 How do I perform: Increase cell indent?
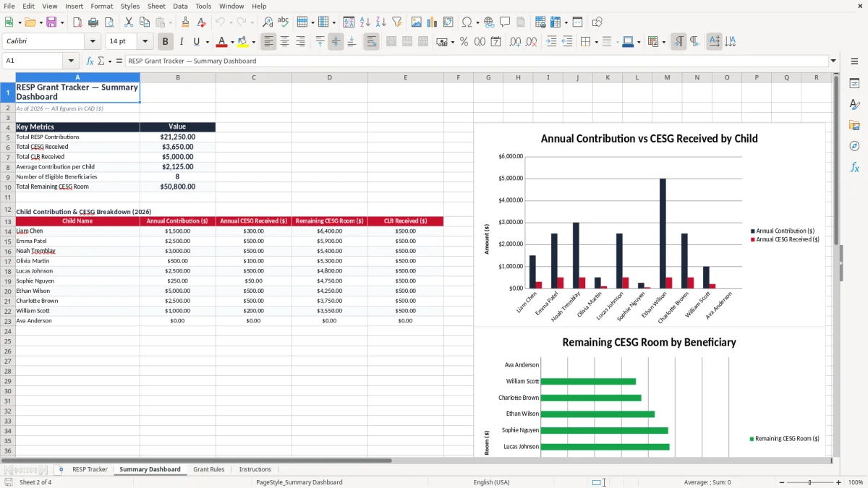tap(551, 42)
